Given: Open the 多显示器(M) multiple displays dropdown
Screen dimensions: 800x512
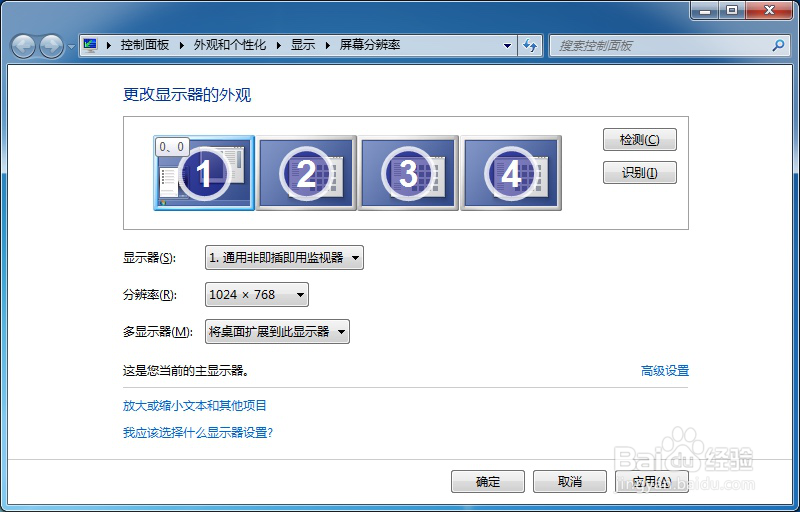Looking at the screenshot, I should tap(277, 332).
